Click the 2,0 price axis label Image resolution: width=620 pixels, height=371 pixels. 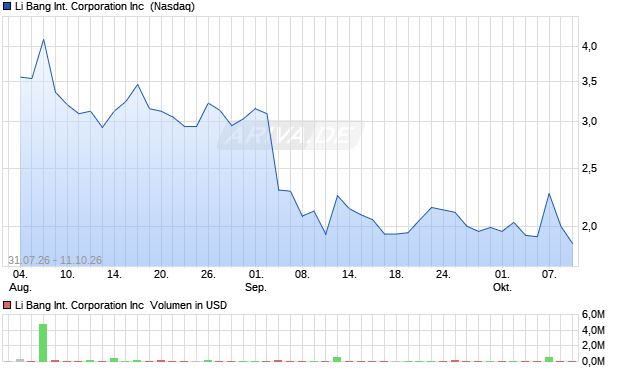tap(589, 226)
